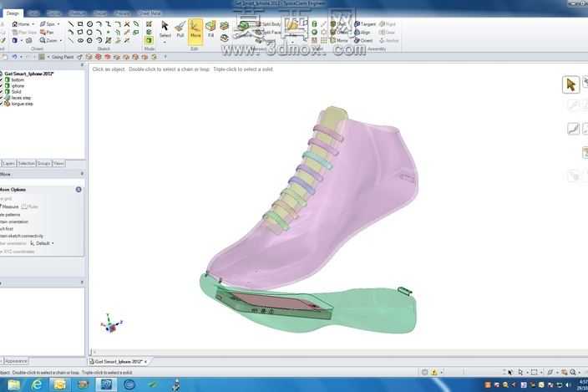Click the Tangent assembly condition

(365, 24)
